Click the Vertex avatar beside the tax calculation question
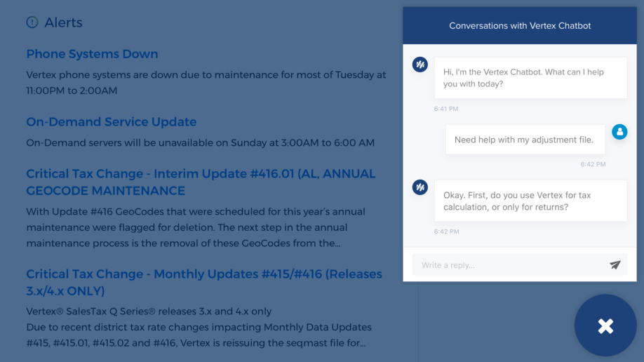Viewport: 644px width, 362px height. click(420, 187)
